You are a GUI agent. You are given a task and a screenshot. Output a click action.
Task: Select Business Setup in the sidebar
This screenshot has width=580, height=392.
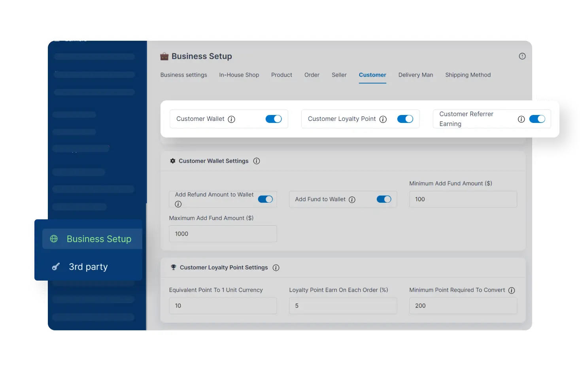(99, 239)
